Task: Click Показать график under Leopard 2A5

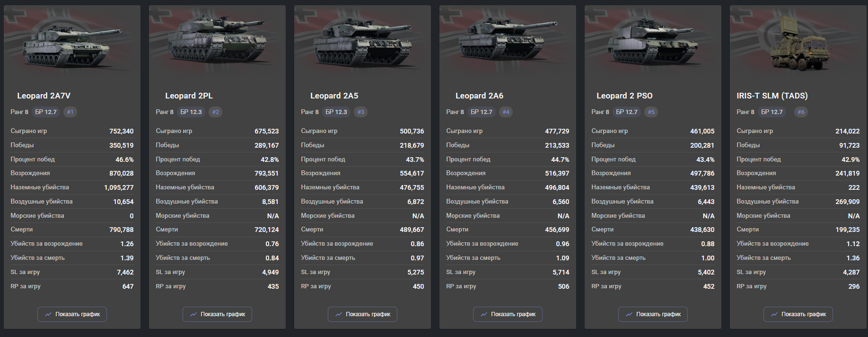Action: tap(362, 314)
